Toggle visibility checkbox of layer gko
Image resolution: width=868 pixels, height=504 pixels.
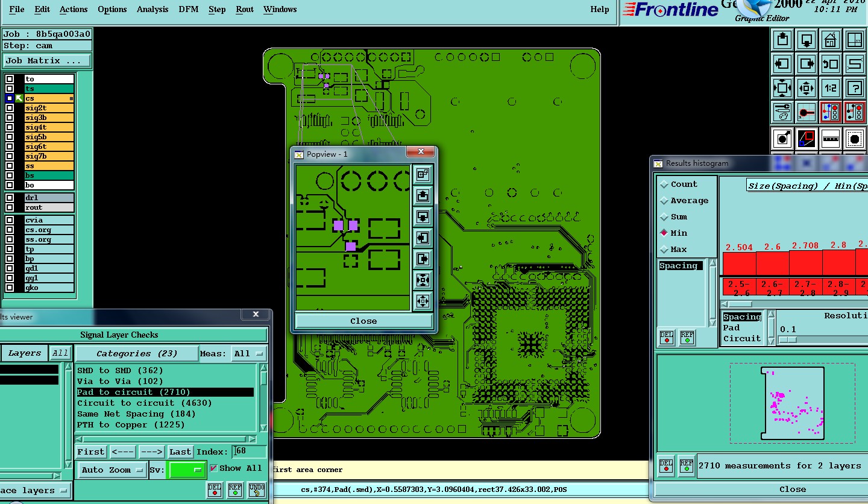click(x=10, y=288)
